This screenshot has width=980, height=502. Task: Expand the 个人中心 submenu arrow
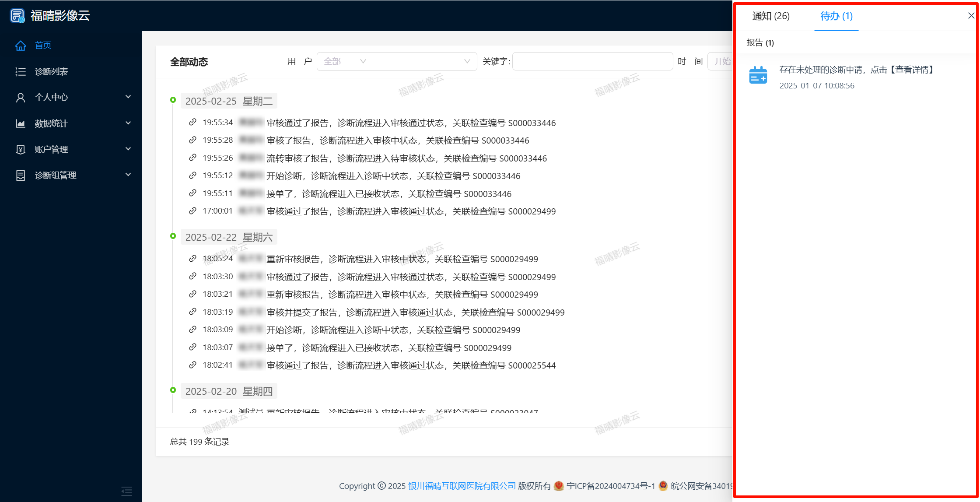click(x=128, y=97)
